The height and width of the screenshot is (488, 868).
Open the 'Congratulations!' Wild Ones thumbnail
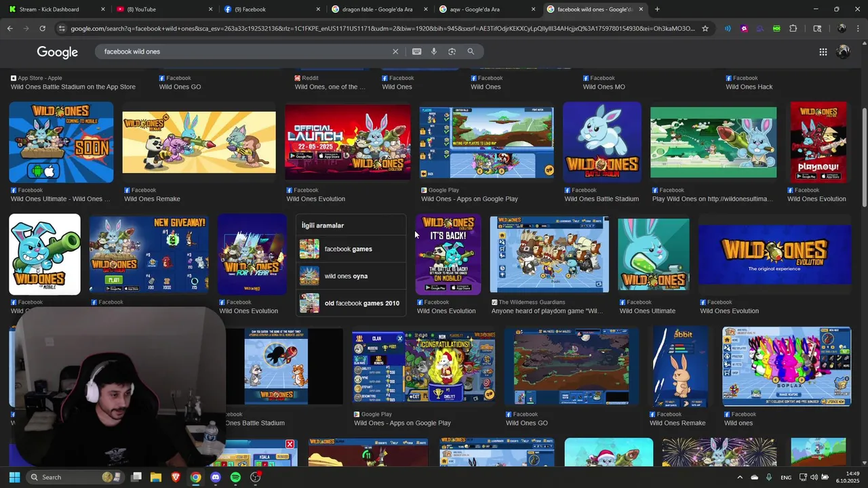[424, 366]
